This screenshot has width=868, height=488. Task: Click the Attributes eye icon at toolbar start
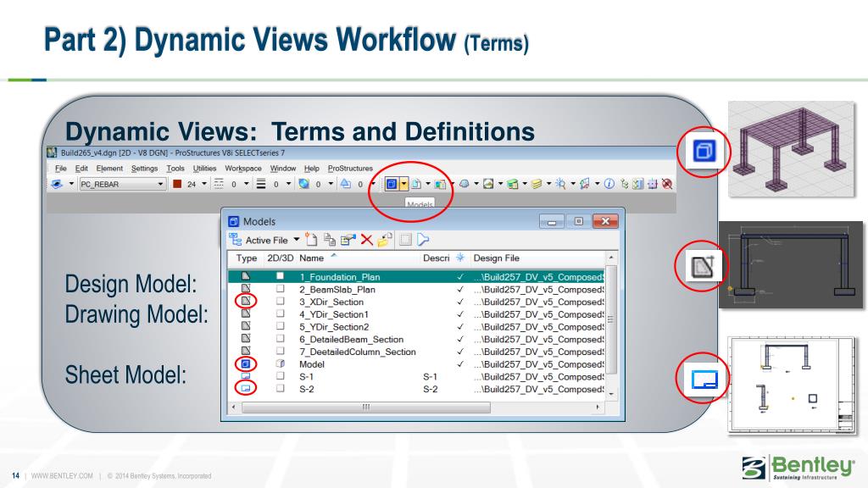coord(57,184)
